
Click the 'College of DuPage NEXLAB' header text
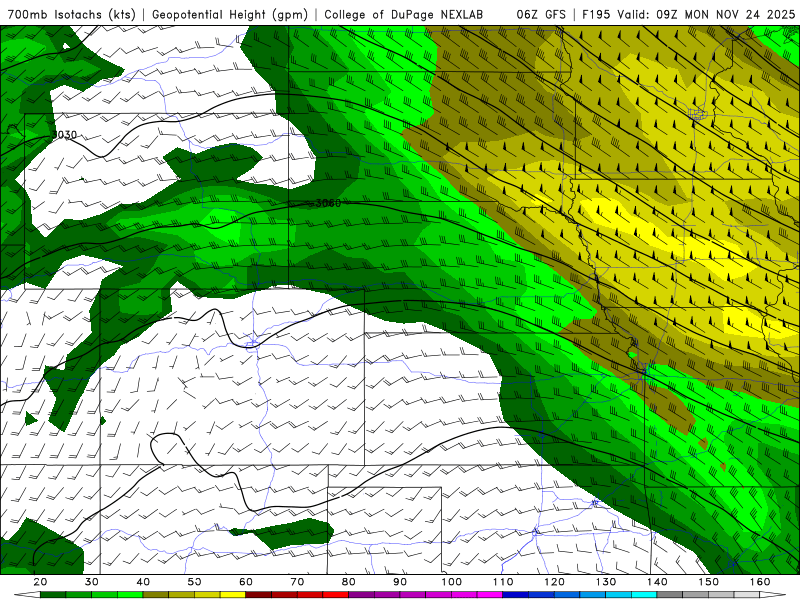(x=404, y=14)
